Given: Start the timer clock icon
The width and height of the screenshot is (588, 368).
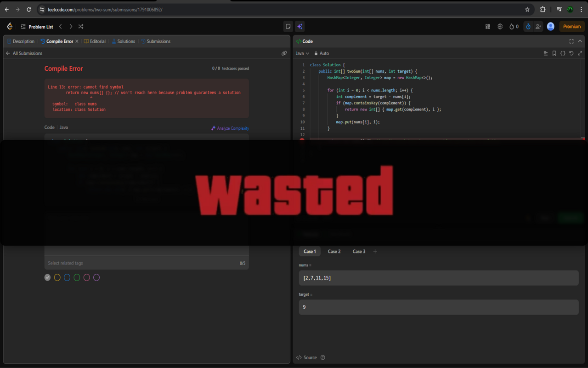Looking at the screenshot, I should click(528, 27).
